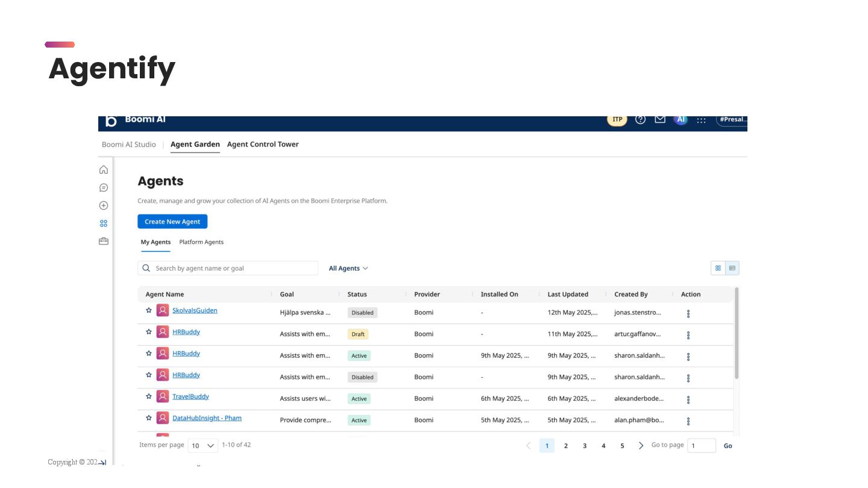Click the DataHubInsight agent avatar icon
The height and width of the screenshot is (488, 868).
coord(163,418)
